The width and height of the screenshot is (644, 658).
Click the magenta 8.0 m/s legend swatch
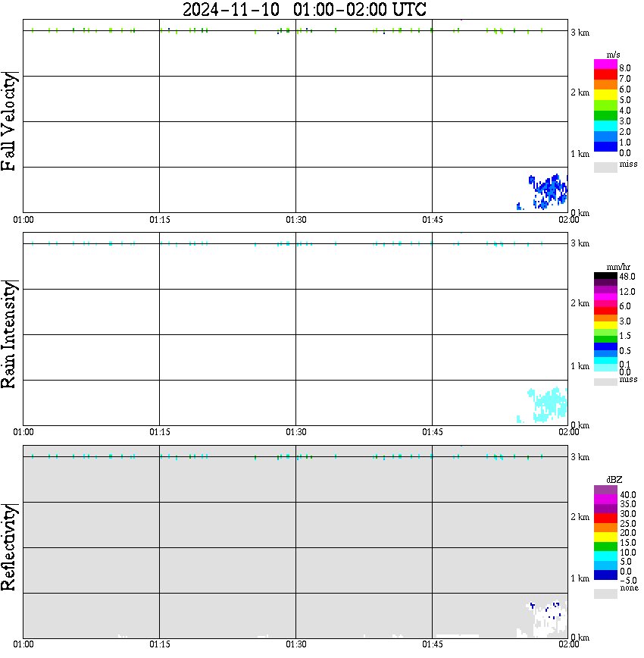605,64
